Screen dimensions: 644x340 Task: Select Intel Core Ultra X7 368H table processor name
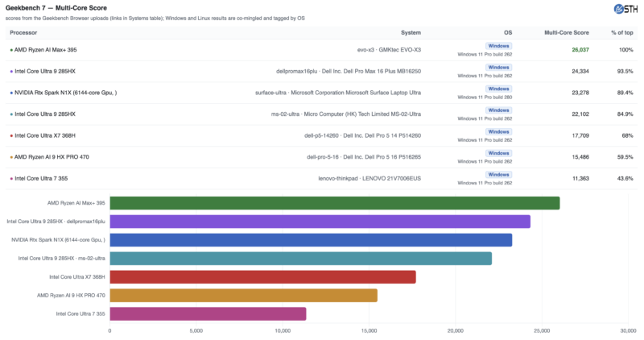click(x=45, y=135)
